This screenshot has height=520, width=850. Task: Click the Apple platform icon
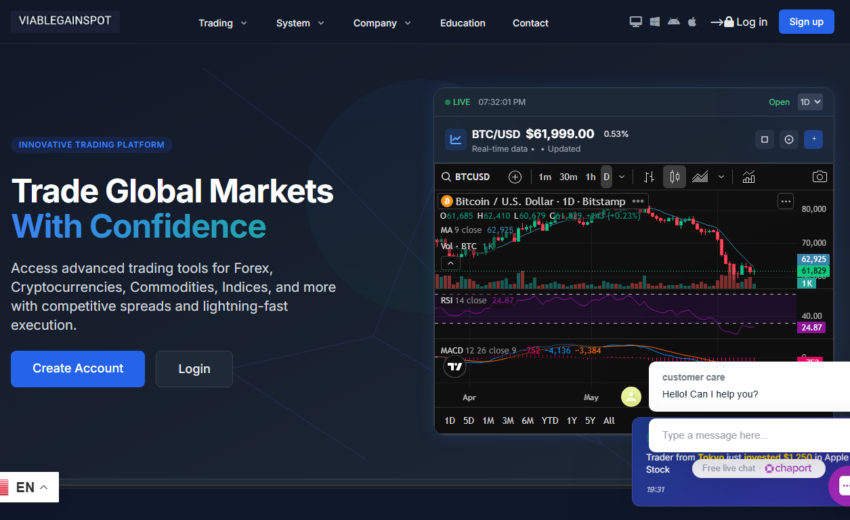click(692, 22)
